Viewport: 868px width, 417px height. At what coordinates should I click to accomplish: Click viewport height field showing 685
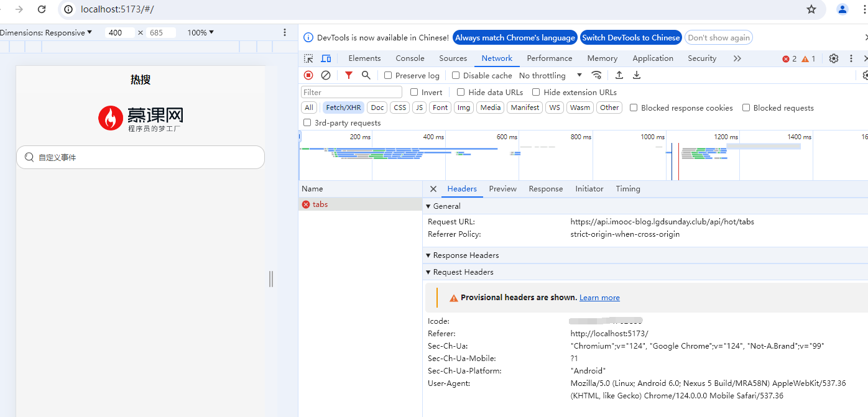(x=161, y=32)
